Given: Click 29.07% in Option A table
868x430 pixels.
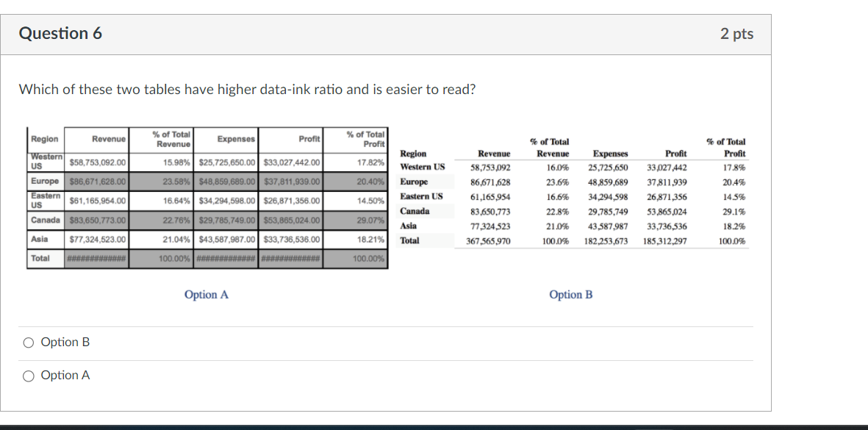Looking at the screenshot, I should pos(371,221).
